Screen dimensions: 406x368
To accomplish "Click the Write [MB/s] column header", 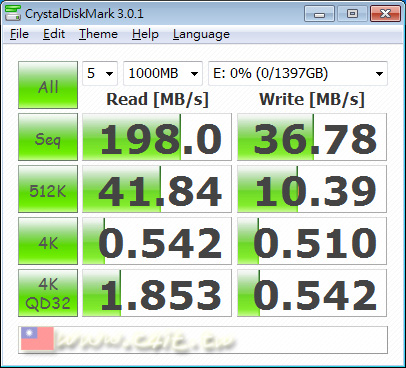I will coord(312,99).
